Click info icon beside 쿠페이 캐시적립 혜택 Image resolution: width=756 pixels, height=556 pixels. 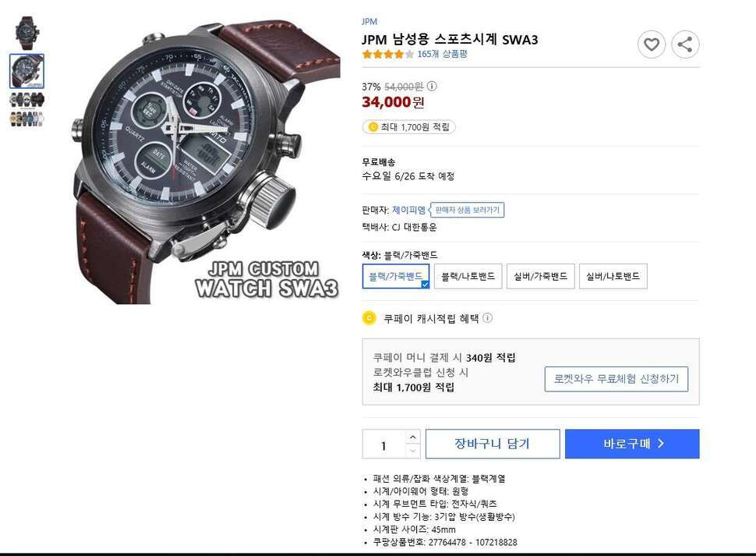(x=487, y=318)
